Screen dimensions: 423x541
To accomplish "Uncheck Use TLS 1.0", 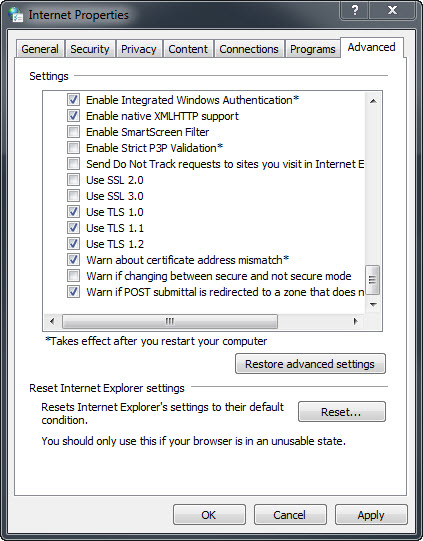I will (73, 212).
